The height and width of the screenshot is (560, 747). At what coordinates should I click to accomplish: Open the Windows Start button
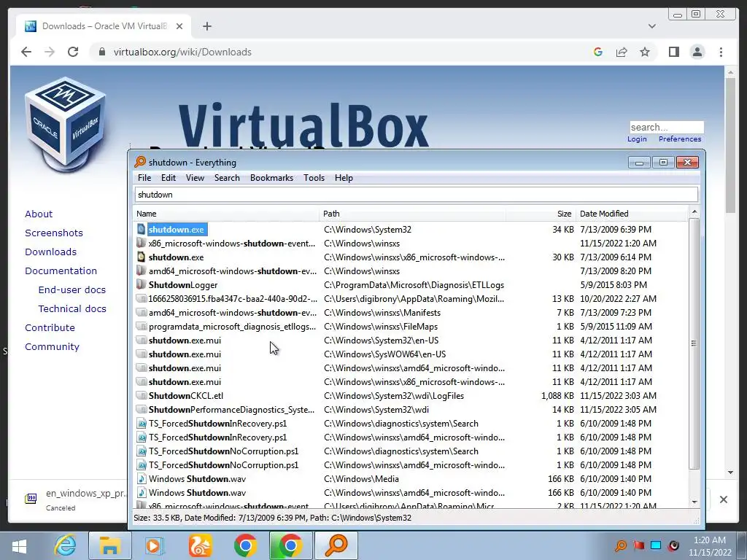point(19,546)
